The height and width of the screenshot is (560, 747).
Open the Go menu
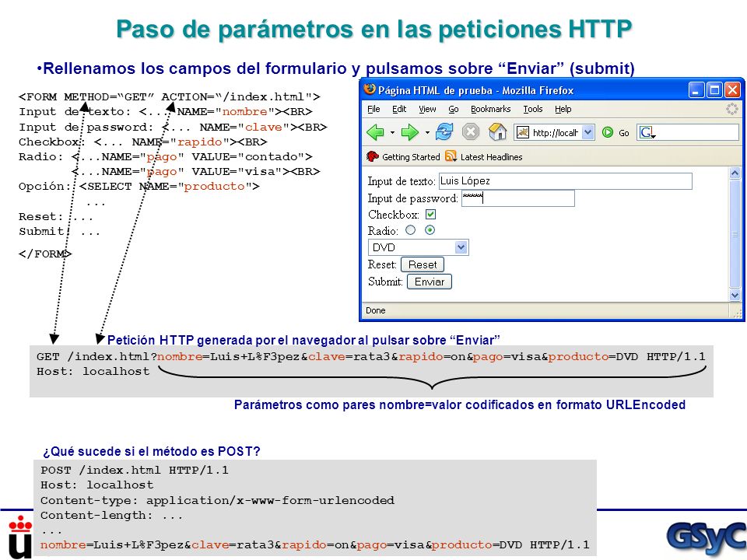tap(454, 109)
